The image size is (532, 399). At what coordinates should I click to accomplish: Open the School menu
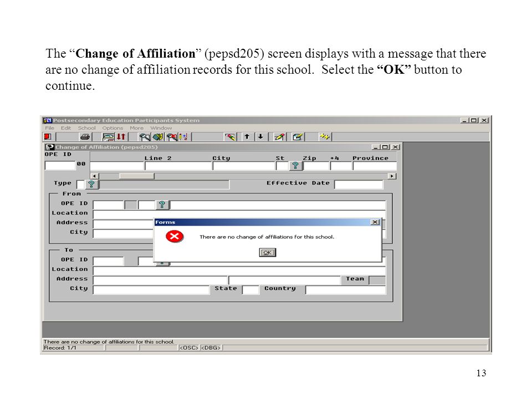point(86,128)
